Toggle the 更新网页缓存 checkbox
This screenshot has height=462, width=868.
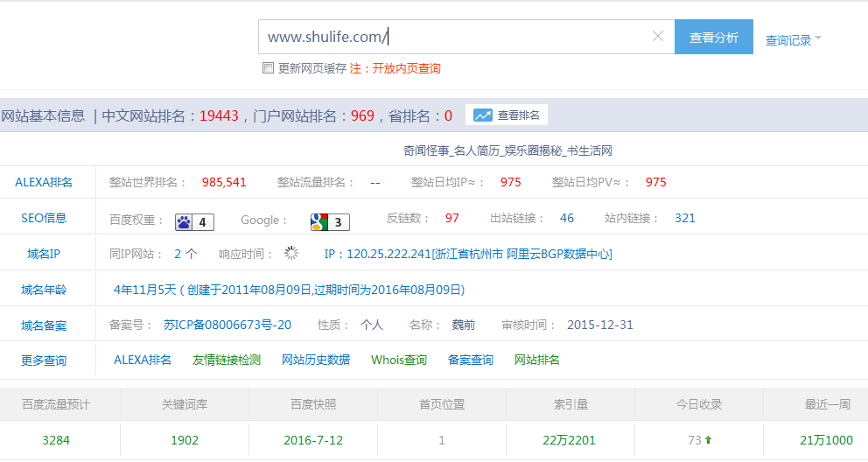tap(269, 68)
